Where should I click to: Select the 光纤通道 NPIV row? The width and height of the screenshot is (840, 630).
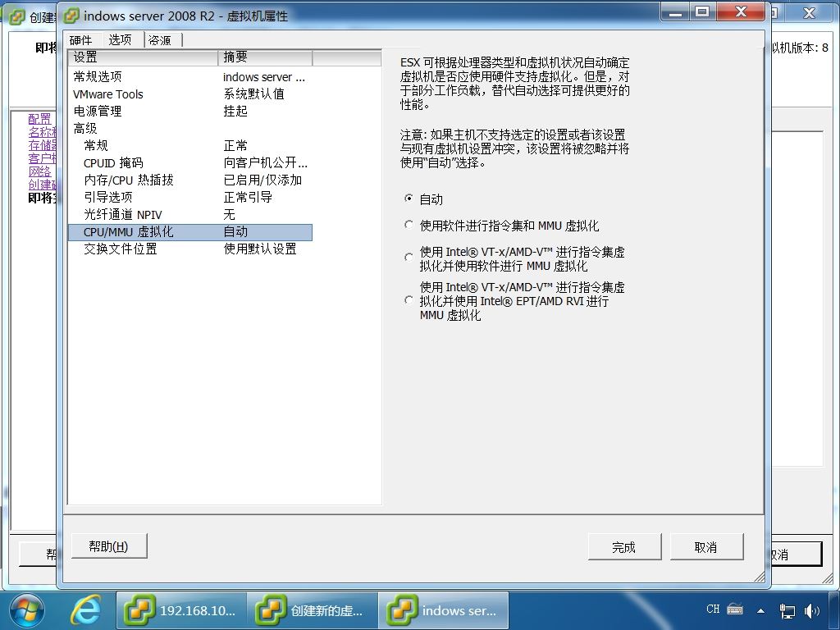pos(190,215)
